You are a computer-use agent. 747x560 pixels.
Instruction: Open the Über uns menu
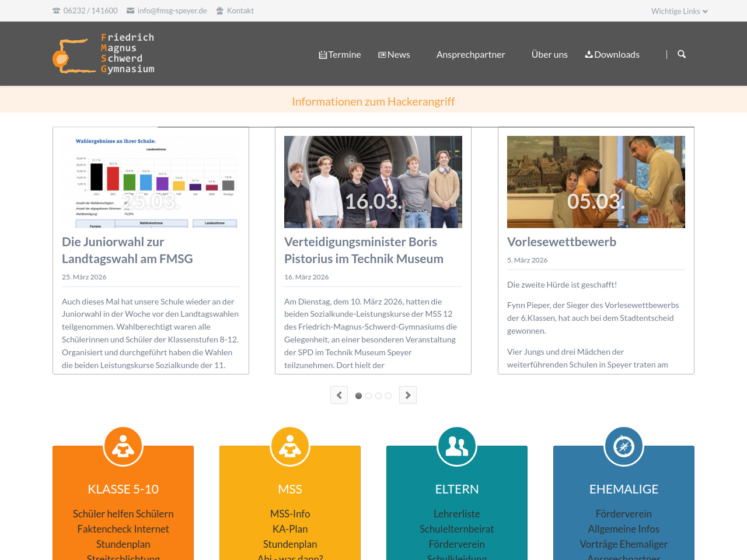(549, 54)
